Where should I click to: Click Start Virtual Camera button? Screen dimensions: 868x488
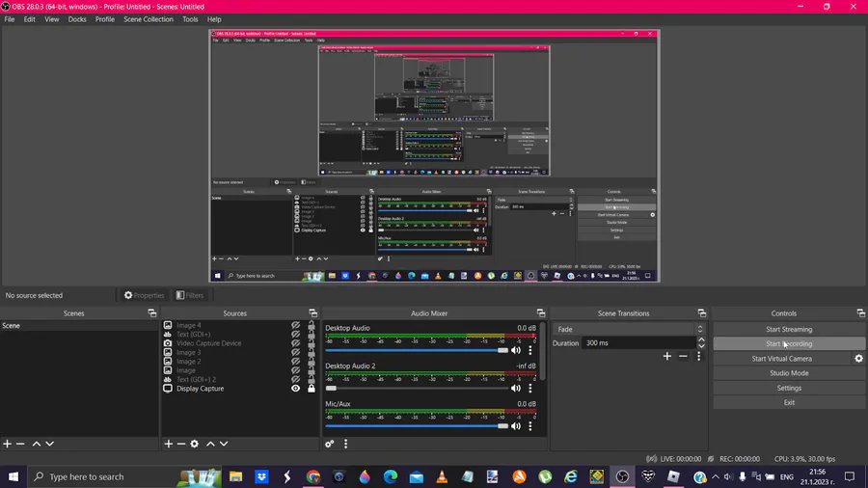[x=781, y=359]
